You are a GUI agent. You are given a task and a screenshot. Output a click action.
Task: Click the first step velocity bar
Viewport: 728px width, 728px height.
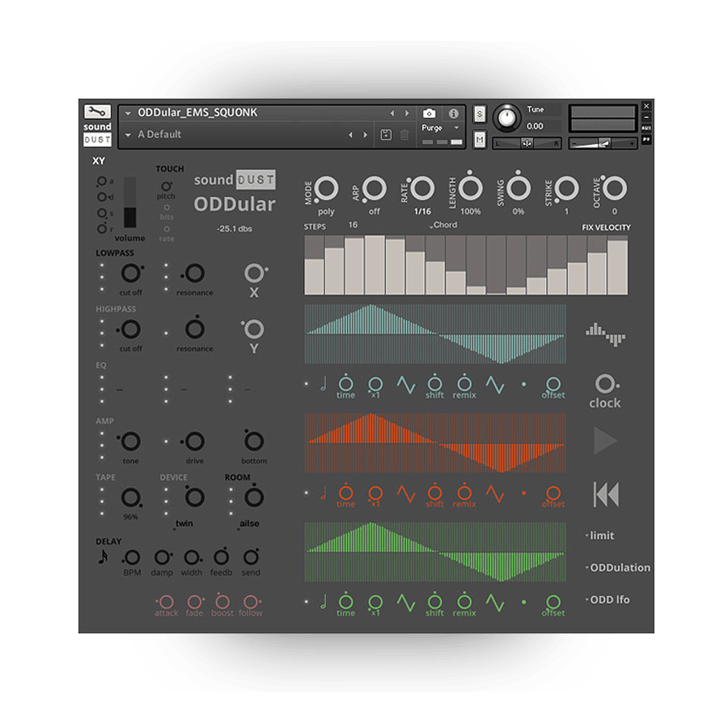click(314, 265)
